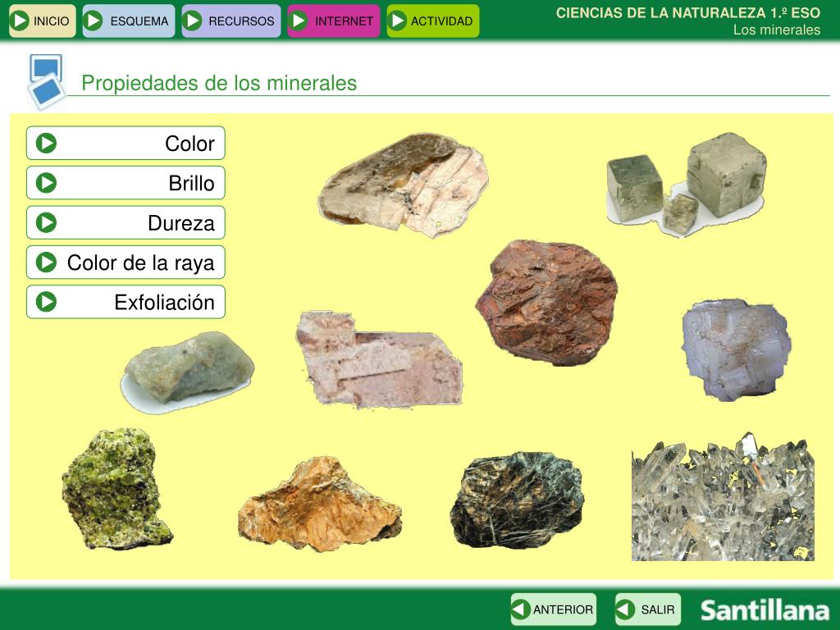Image resolution: width=840 pixels, height=630 pixels.
Task: Select the orange-tan mineral rock image
Action: [x=320, y=504]
